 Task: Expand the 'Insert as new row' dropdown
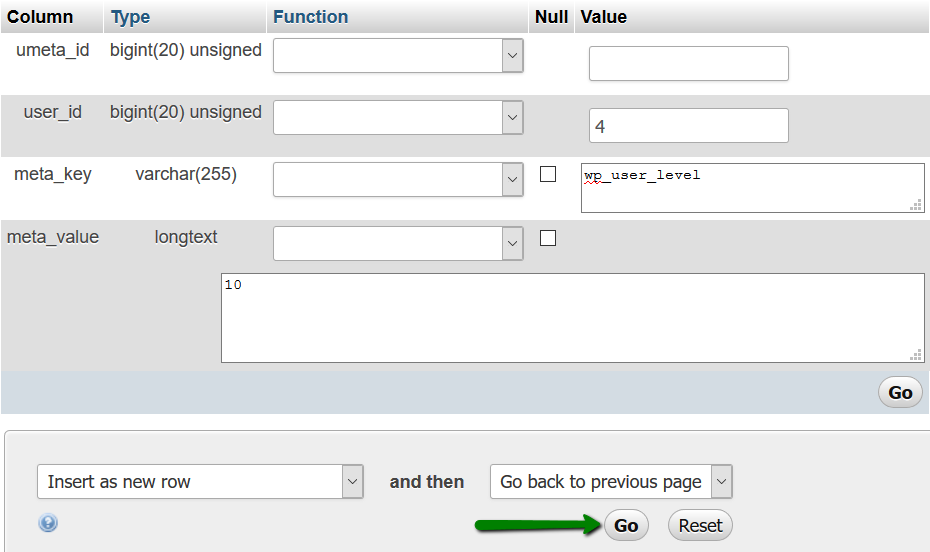200,481
